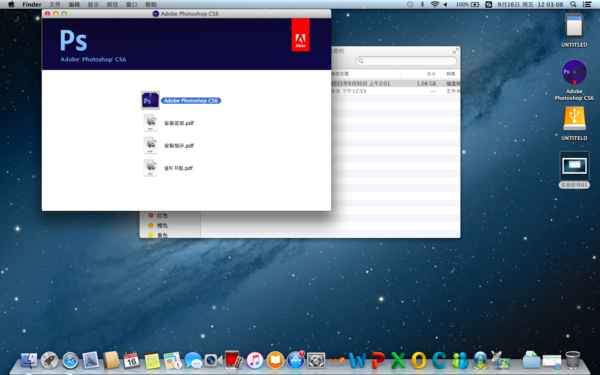Screen dimensions: 600x375
Task: Open the 前往 menu
Action: (x=112, y=5)
